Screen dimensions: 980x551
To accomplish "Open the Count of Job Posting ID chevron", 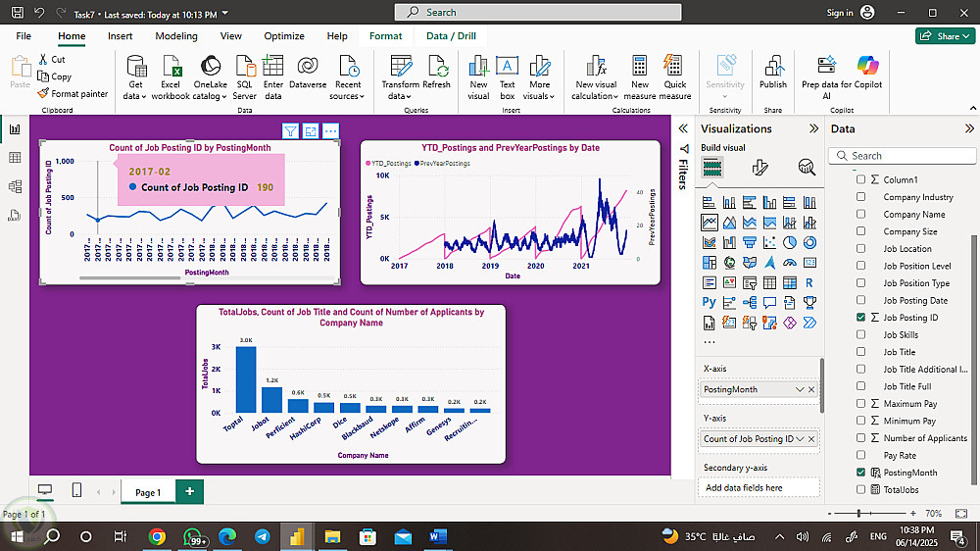I will click(800, 439).
